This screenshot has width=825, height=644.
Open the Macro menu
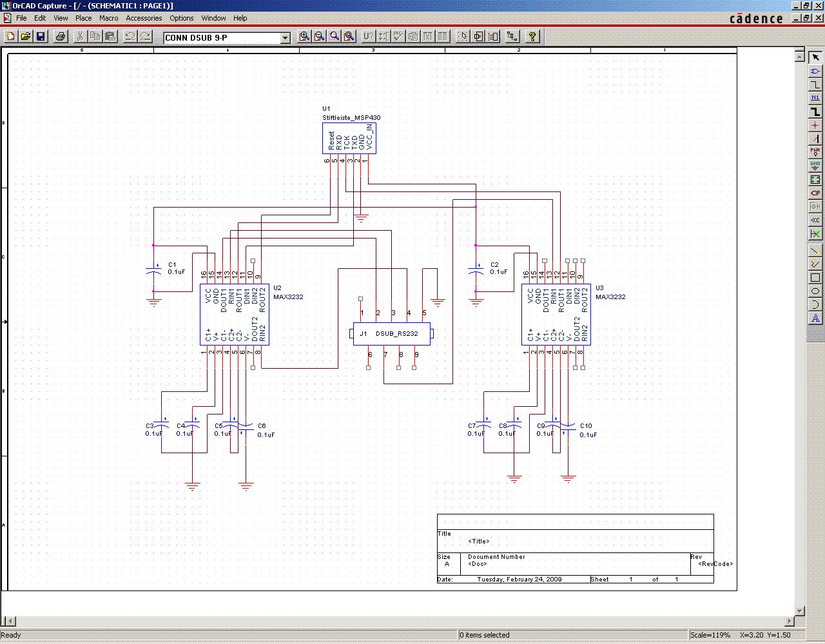pyautogui.click(x=108, y=18)
